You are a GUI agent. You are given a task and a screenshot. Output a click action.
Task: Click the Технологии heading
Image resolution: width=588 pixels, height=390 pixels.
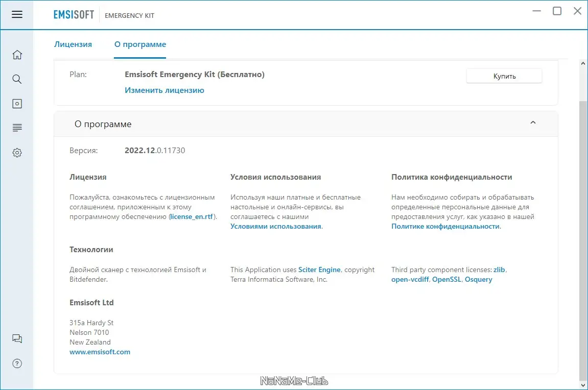[x=91, y=250]
